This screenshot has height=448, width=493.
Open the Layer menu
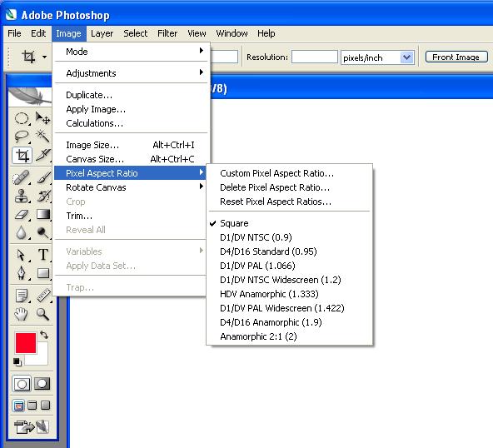[x=102, y=33]
